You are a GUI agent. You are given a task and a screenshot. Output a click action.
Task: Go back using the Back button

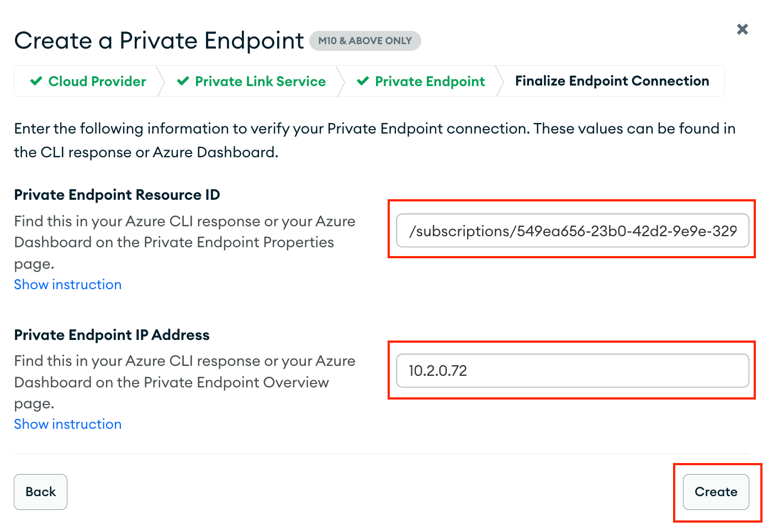point(40,492)
